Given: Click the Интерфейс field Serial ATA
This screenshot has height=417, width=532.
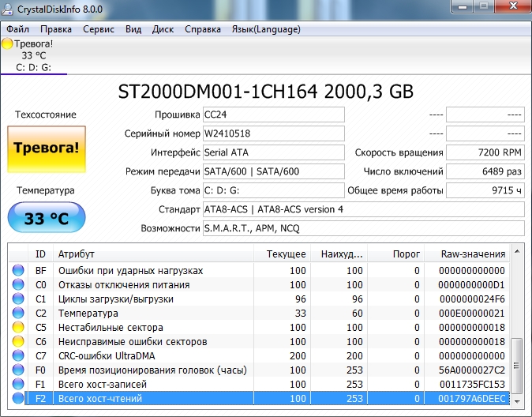Looking at the screenshot, I should click(274, 152).
